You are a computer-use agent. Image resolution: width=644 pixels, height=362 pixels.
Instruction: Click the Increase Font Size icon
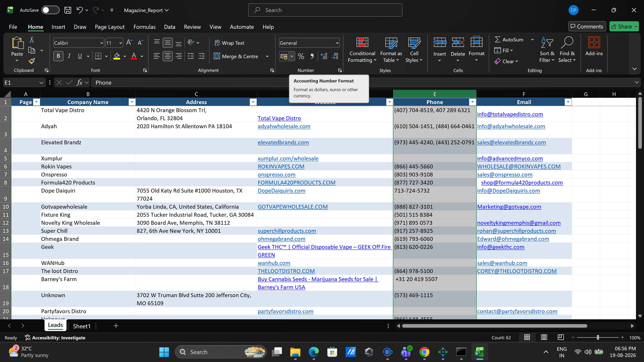click(x=129, y=43)
